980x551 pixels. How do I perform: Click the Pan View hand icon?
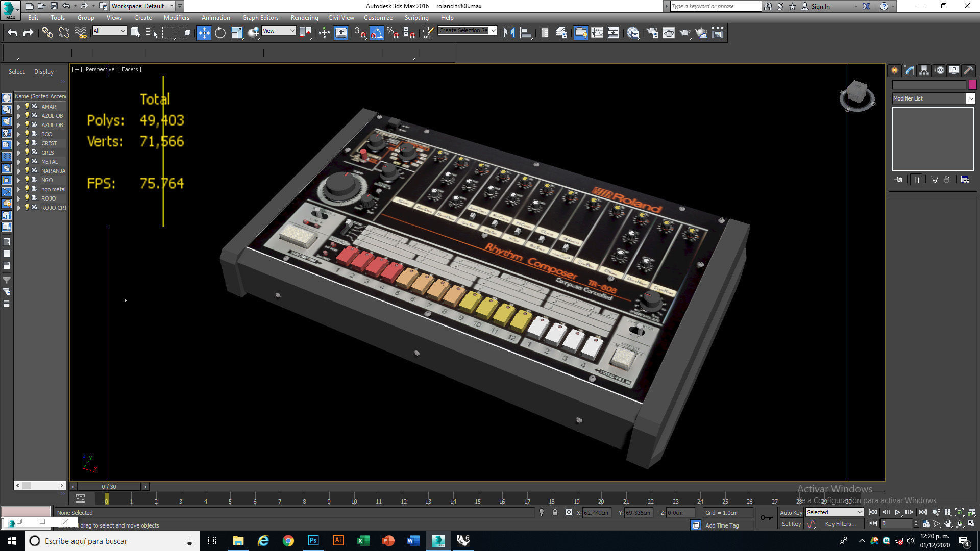pyautogui.click(x=948, y=524)
